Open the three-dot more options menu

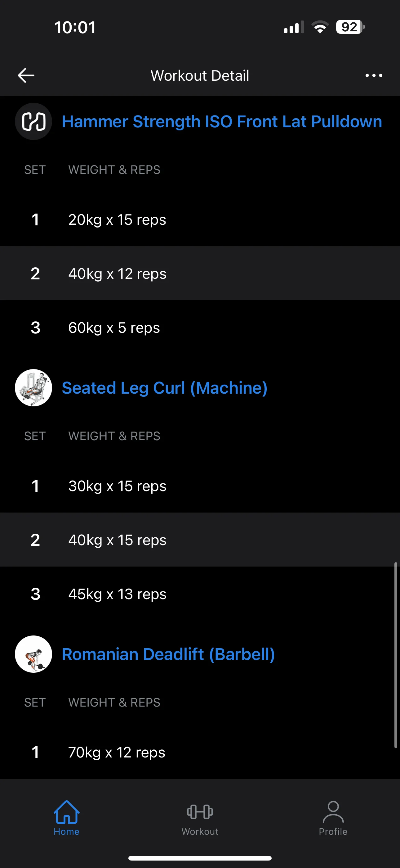pyautogui.click(x=374, y=75)
